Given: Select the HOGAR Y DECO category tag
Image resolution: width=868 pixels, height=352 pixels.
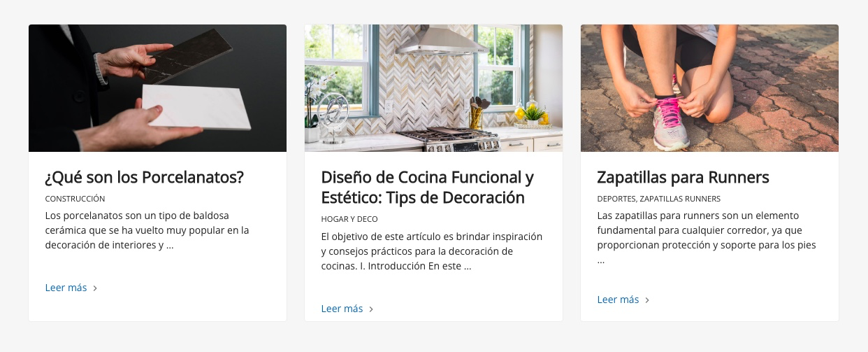Looking at the screenshot, I should [x=349, y=219].
